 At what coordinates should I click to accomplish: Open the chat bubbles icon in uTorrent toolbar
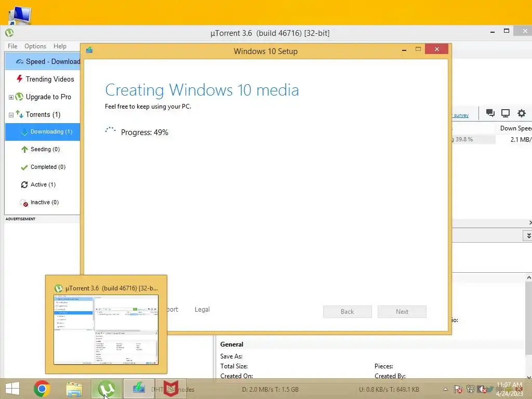(490, 113)
